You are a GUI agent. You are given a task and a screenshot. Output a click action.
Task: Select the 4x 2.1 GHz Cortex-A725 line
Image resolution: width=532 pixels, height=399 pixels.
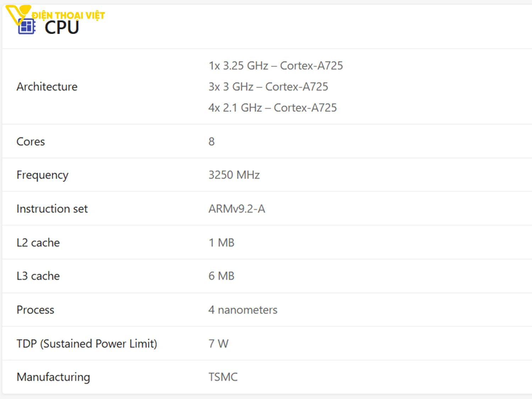point(272,108)
